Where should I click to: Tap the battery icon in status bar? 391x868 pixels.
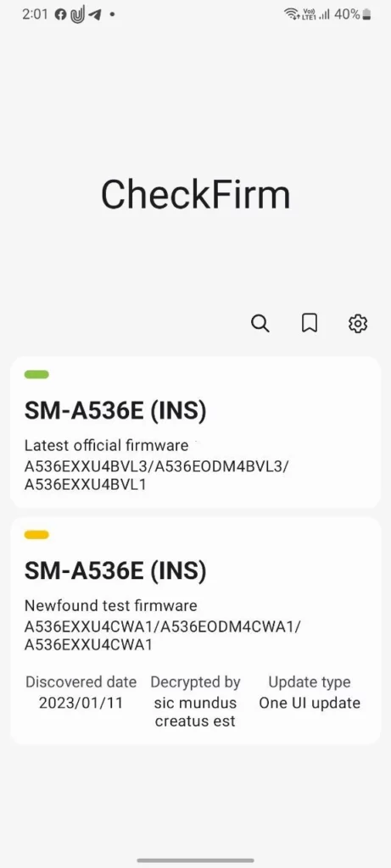click(x=366, y=14)
